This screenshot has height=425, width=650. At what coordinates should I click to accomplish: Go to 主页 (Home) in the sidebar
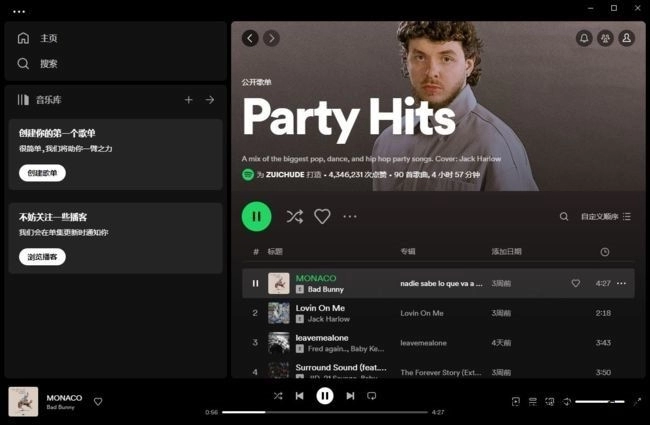37,38
